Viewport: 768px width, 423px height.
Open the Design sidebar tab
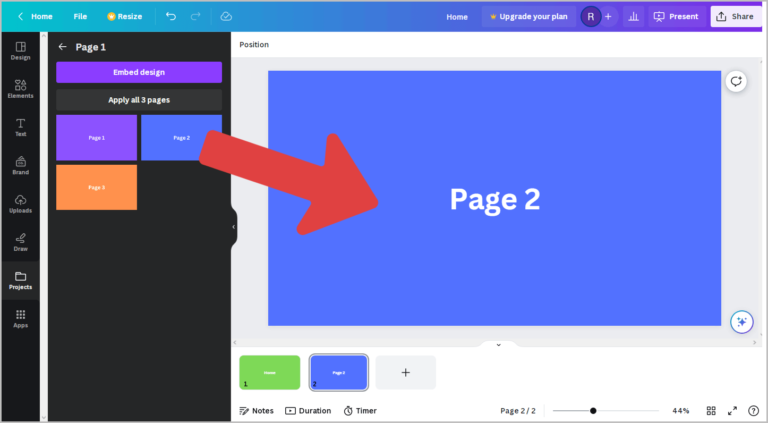click(20, 51)
